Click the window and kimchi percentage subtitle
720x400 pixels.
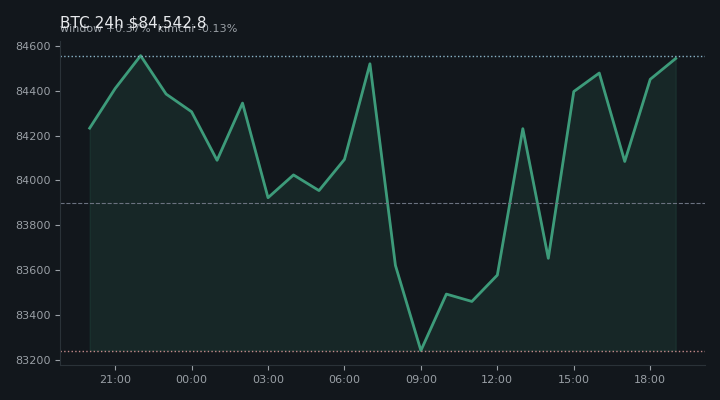[149, 28]
